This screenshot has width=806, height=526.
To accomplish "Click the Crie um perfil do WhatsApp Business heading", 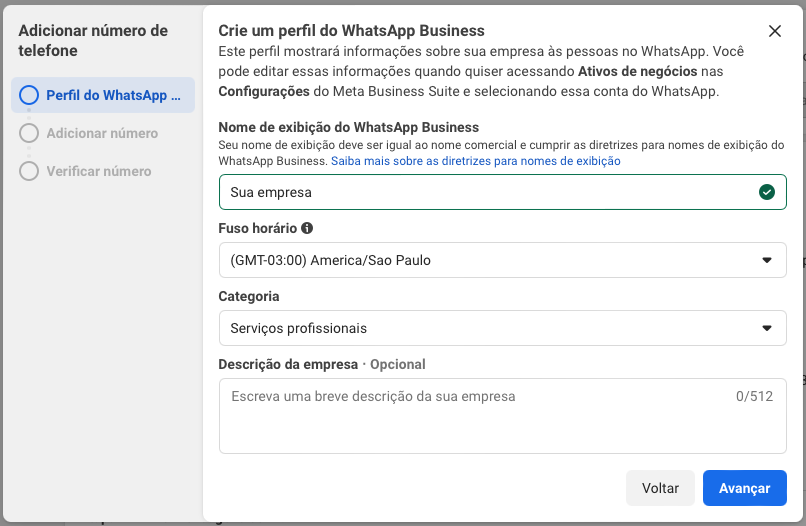I will click(x=351, y=31).
